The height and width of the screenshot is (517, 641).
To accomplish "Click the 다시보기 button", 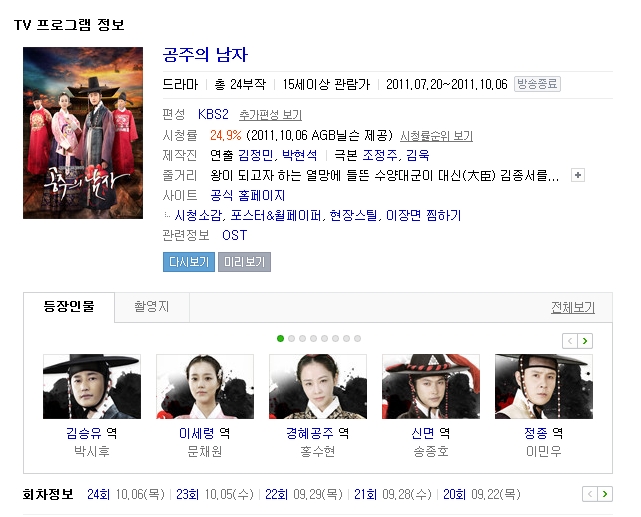I will pos(189,262).
